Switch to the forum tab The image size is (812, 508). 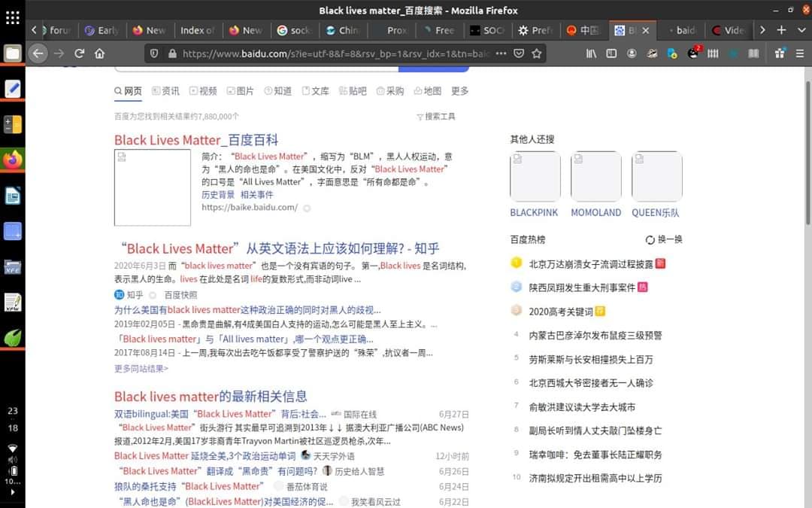56,31
